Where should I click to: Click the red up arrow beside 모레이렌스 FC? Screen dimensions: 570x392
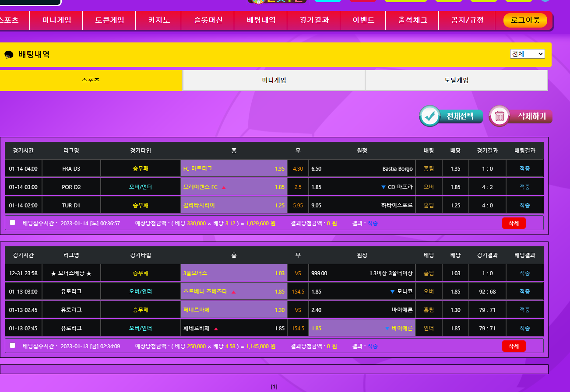pyautogui.click(x=224, y=187)
